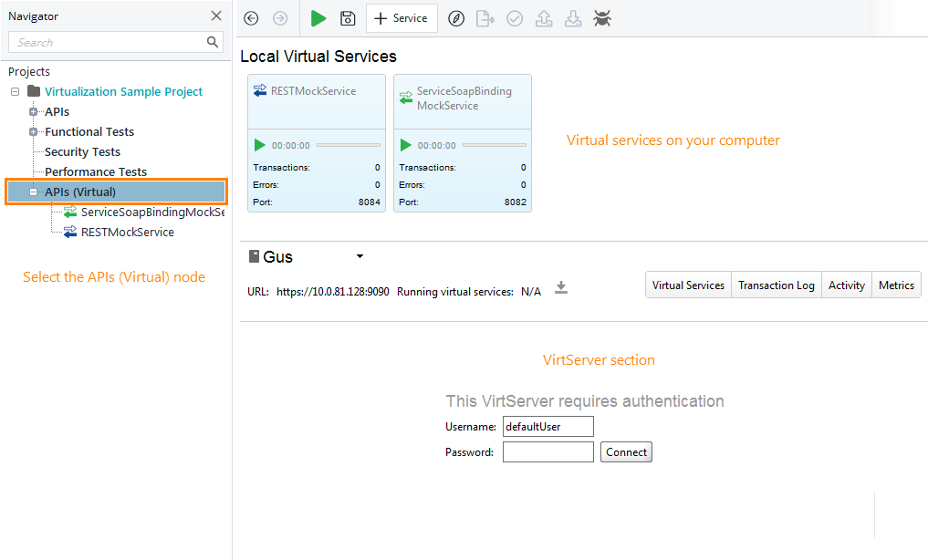
Task: Click inside the Password field
Action: pyautogui.click(x=547, y=451)
